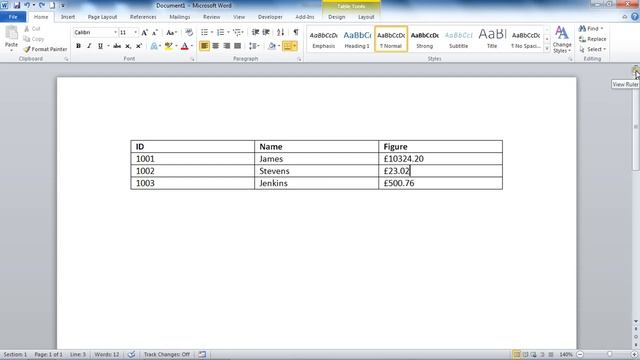Image resolution: width=640 pixels, height=360 pixels.
Task: Open the Line Spacing dropdown
Action: [x=254, y=46]
